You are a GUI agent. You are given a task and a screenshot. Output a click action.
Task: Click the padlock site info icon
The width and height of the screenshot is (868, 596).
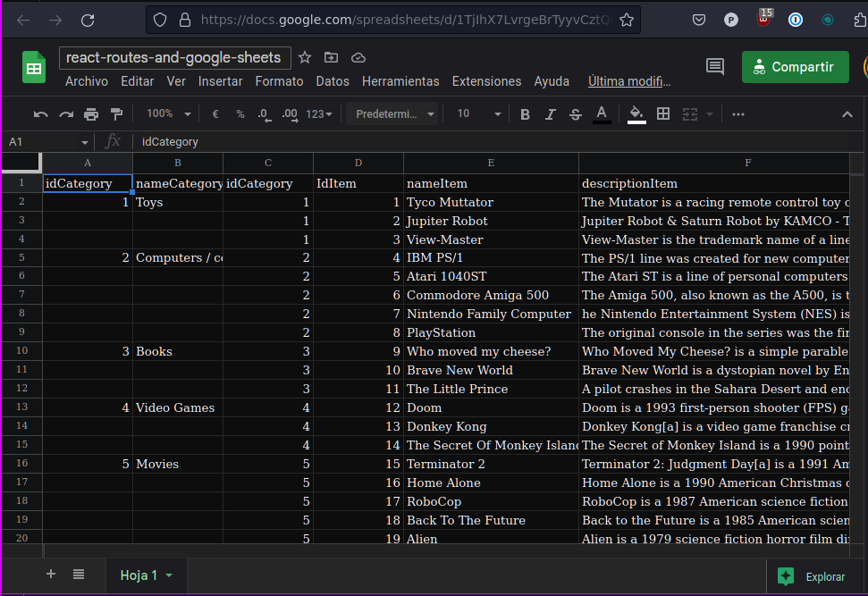tap(185, 21)
